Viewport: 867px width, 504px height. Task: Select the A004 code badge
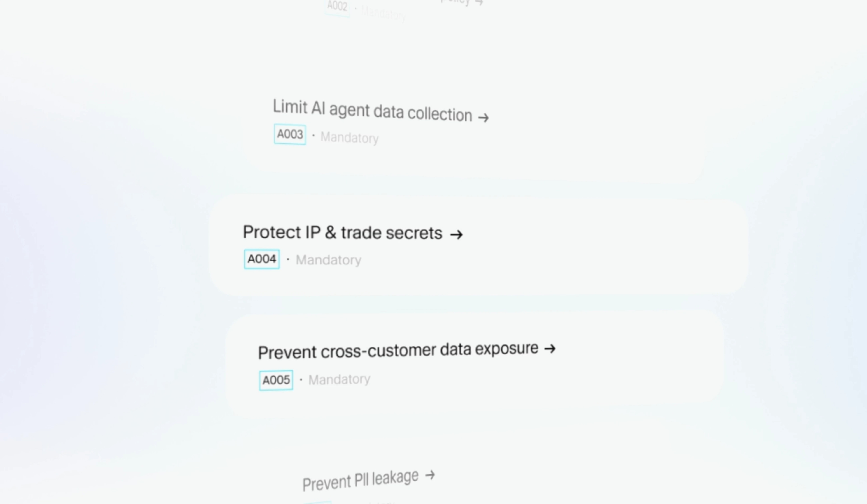pos(262,259)
